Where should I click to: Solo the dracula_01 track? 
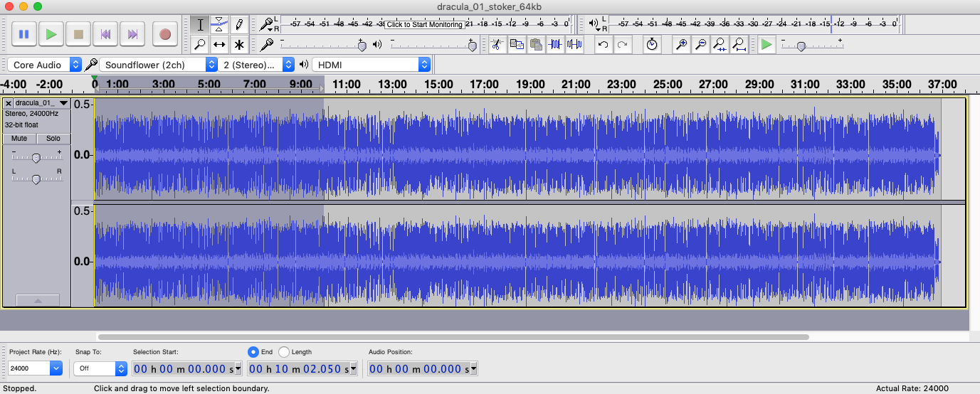coord(53,139)
